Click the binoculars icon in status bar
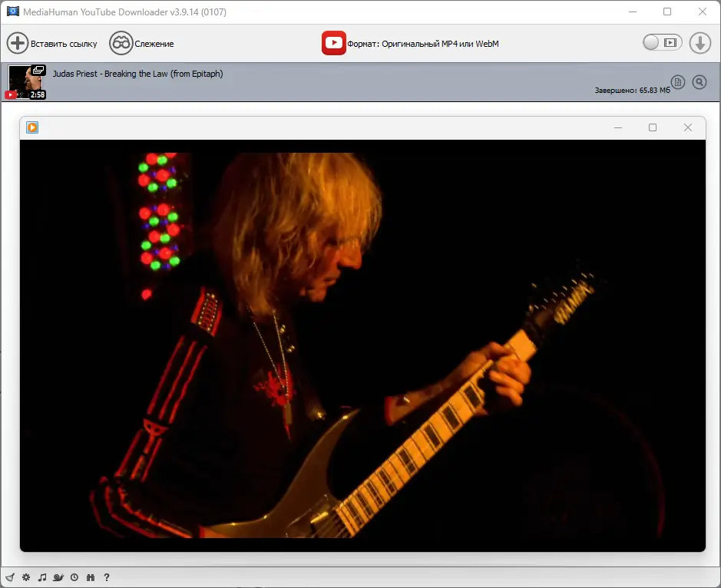Screen dimensions: 721x588 coord(91,577)
